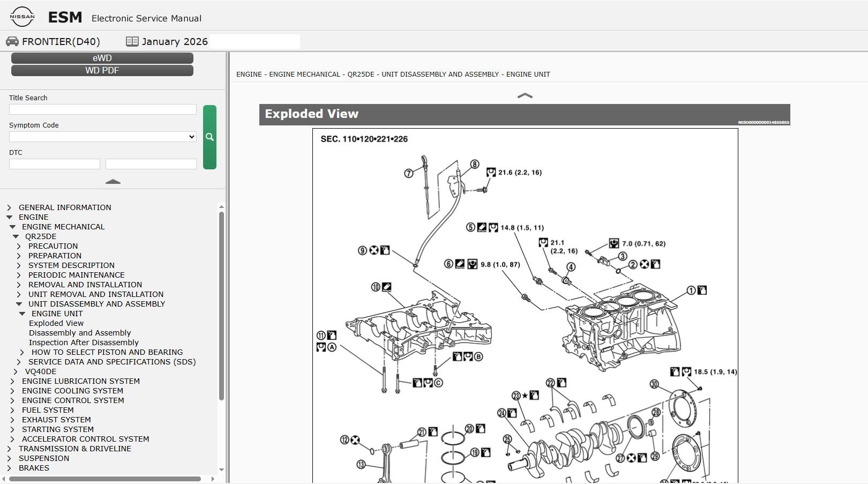Viewport: 868px width, 484px height.
Task: Expand the SYSTEM DESCRIPTION node arrow
Action: (x=19, y=265)
